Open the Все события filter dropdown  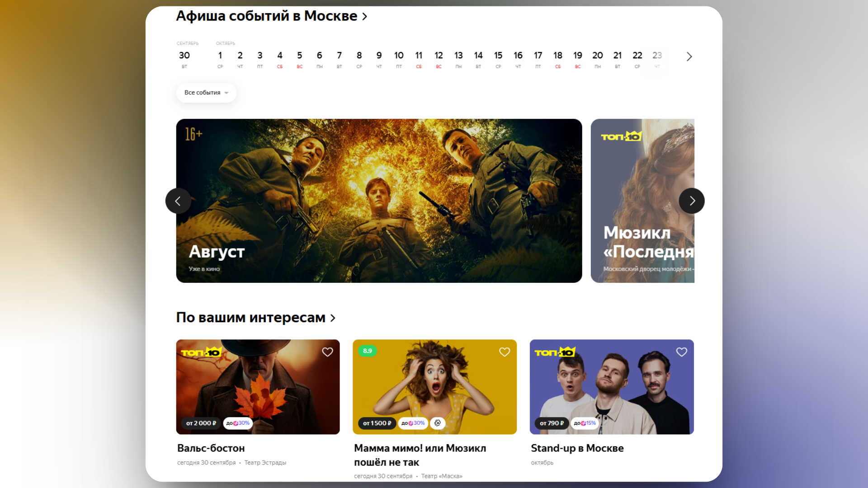(206, 92)
